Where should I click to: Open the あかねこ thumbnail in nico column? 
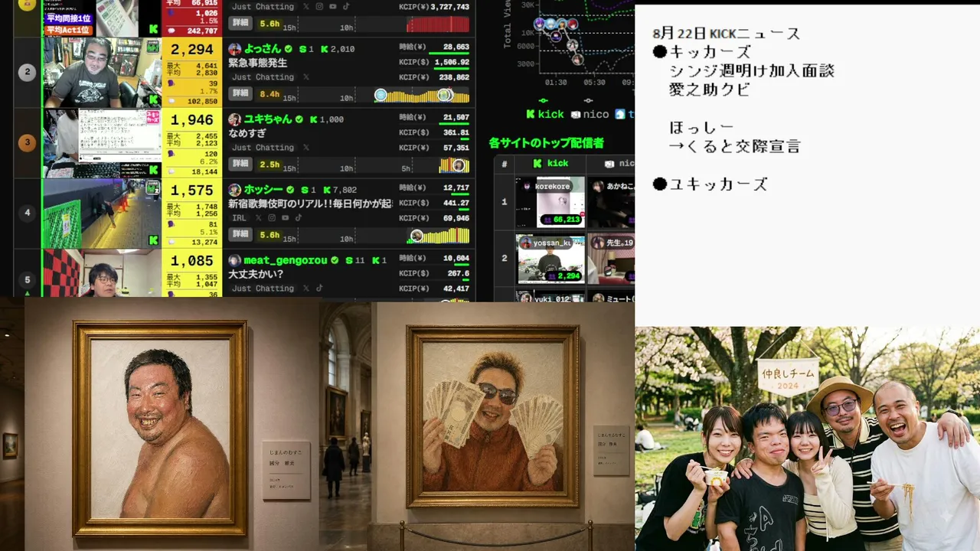[x=611, y=202]
